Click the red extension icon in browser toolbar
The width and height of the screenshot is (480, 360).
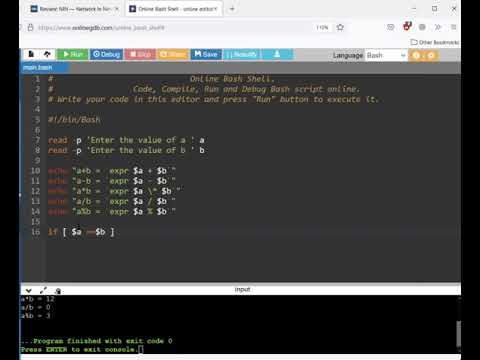point(407,27)
